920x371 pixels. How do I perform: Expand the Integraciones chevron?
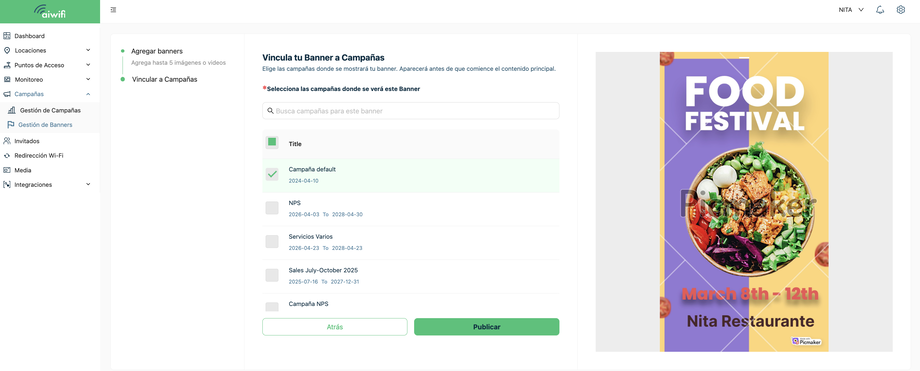pos(88,184)
